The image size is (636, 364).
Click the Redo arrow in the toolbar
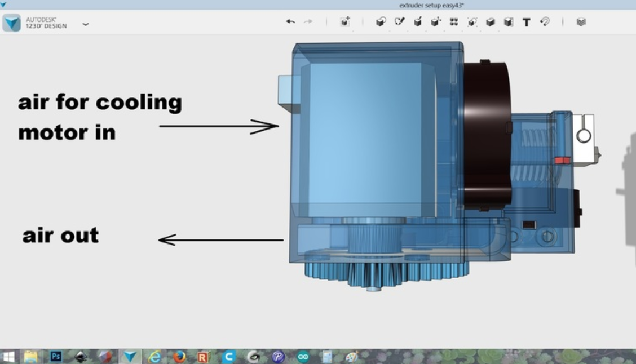308,22
